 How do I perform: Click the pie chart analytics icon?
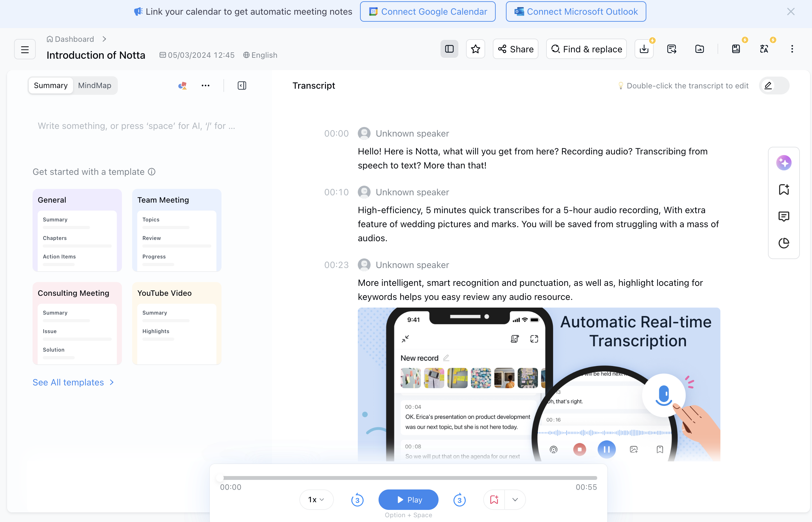coord(784,243)
